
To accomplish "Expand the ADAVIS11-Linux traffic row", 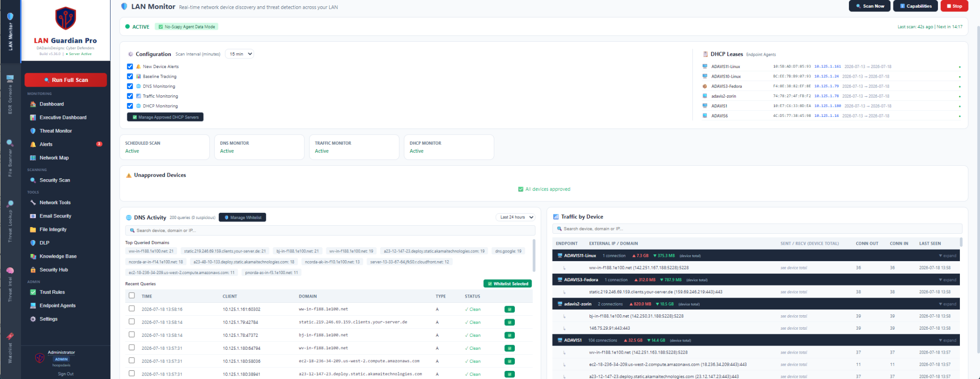I will 947,256.
